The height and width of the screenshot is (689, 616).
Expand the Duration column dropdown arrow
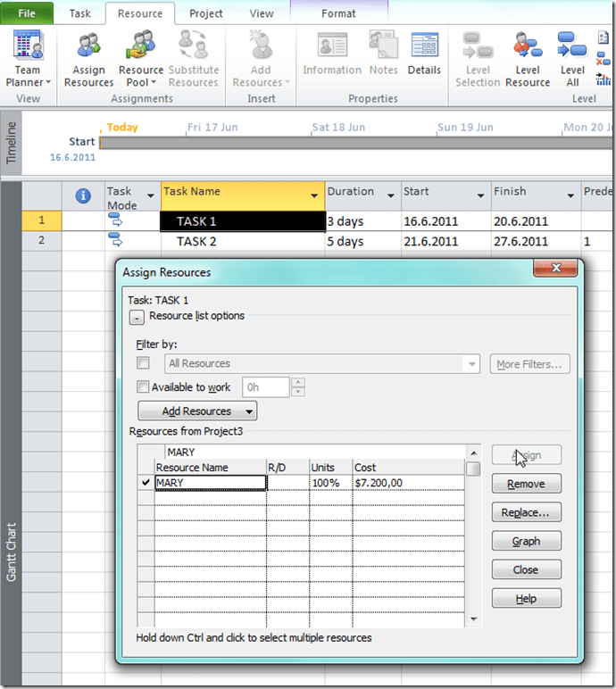click(390, 196)
